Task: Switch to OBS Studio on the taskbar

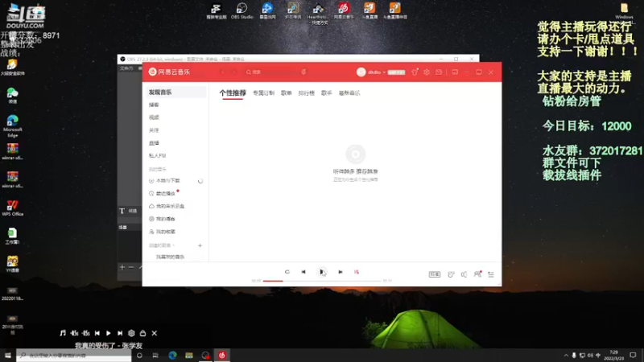Action: [x=205, y=356]
